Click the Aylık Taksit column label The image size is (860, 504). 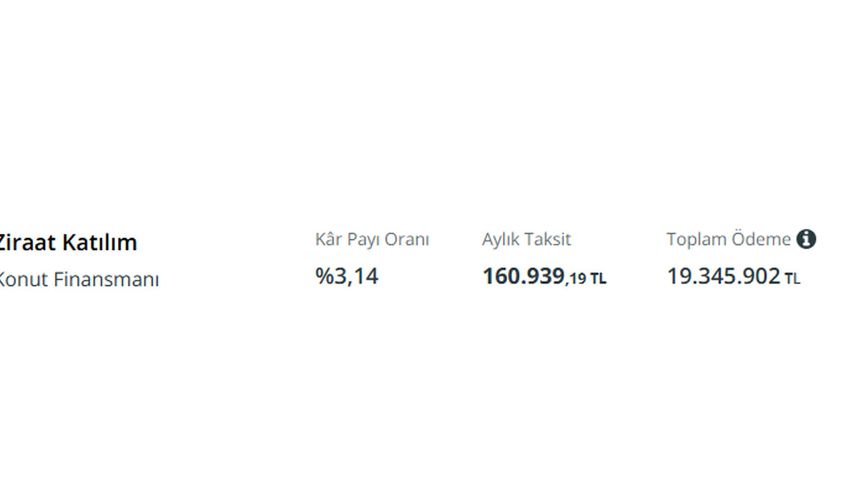(527, 239)
